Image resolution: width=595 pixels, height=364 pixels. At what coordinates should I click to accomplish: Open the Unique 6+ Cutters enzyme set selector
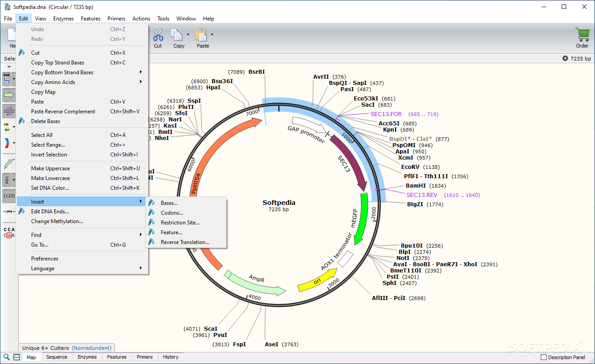pos(67,348)
